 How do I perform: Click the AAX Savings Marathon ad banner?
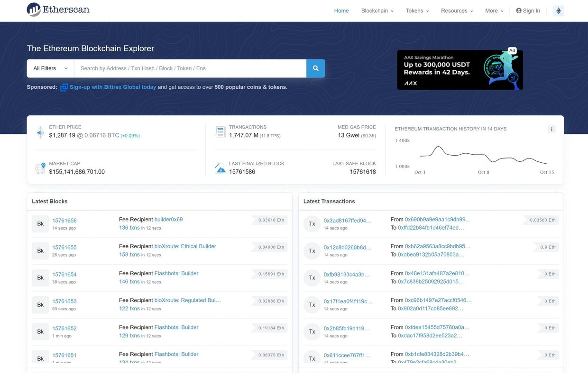[x=460, y=70]
